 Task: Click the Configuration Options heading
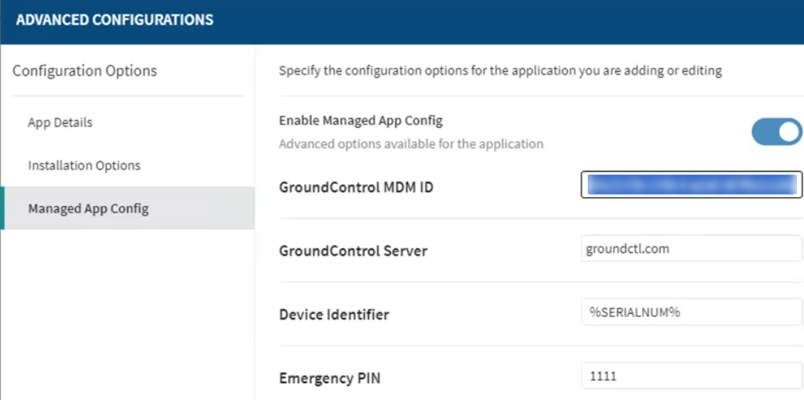[x=85, y=71]
